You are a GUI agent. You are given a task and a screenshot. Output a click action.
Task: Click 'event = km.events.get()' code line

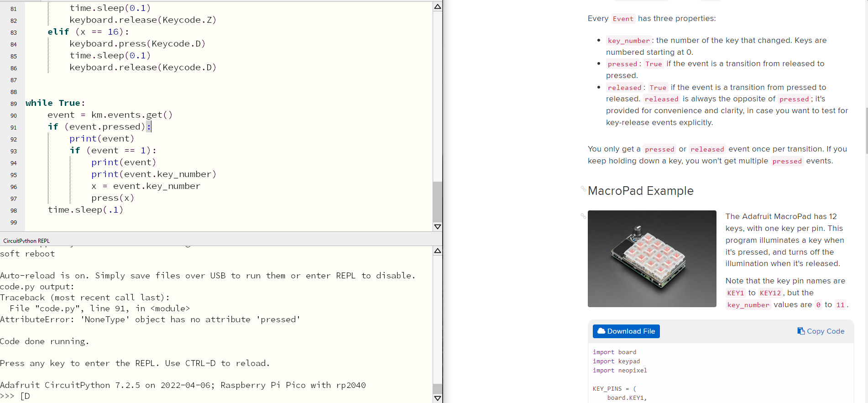[x=110, y=115]
